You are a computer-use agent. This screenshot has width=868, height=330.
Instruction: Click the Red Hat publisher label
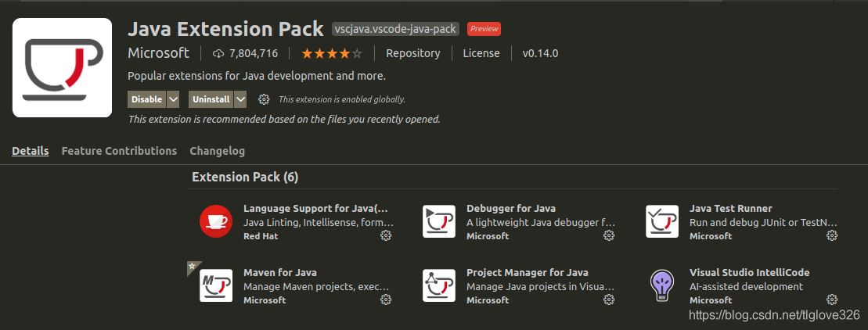pos(261,236)
